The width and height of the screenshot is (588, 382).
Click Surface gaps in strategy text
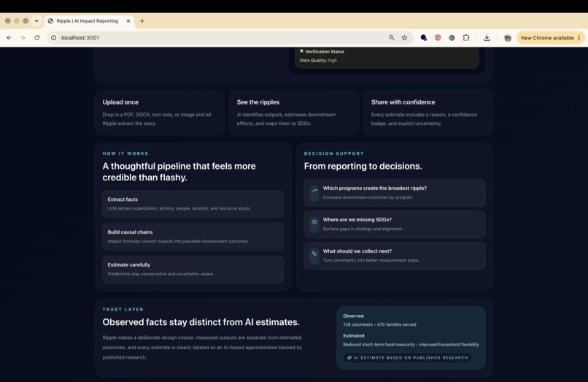(363, 229)
